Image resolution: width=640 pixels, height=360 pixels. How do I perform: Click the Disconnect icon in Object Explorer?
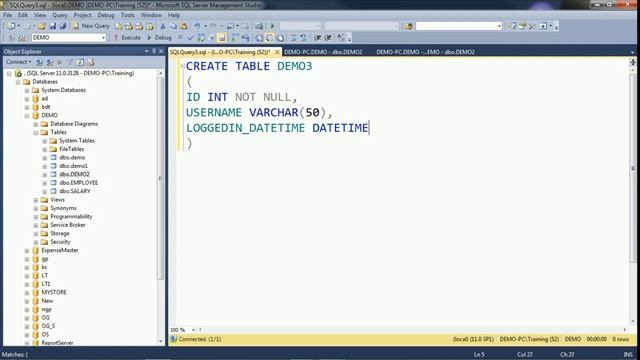[50, 62]
